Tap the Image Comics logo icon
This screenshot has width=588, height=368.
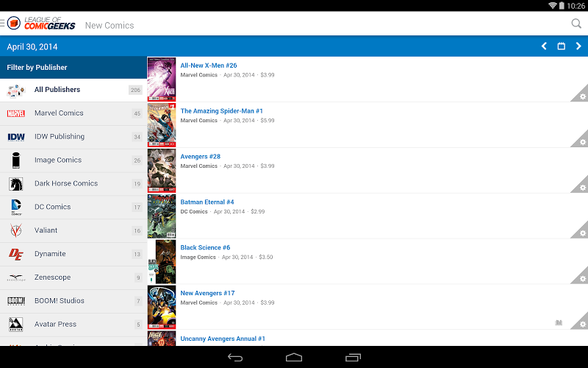pyautogui.click(x=15, y=160)
